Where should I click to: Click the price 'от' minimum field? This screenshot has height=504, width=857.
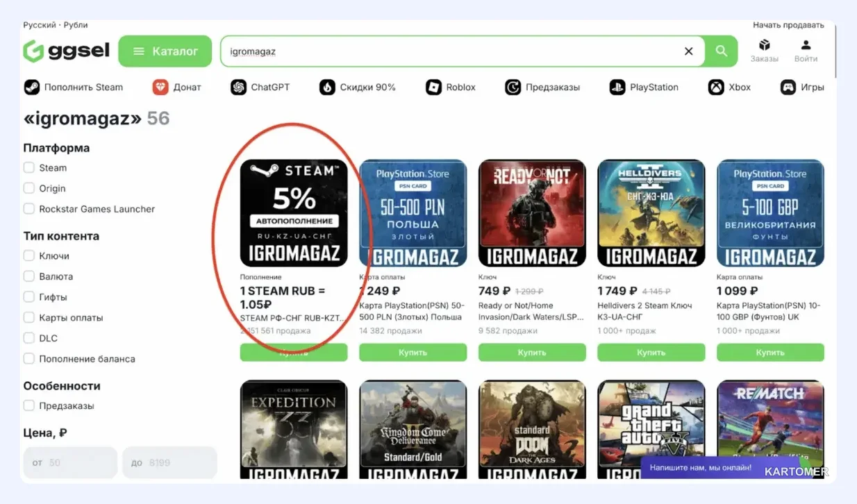pyautogui.click(x=70, y=462)
